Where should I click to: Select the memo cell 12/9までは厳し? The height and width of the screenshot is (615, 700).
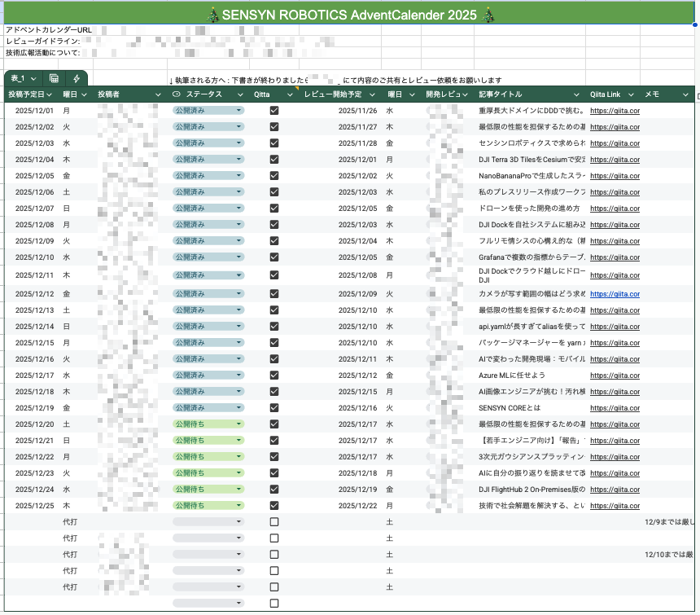668,521
